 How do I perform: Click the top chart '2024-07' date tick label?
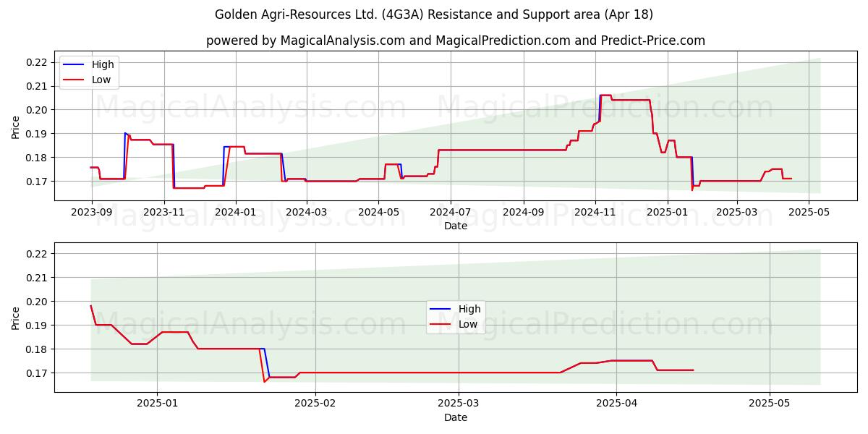pyautogui.click(x=451, y=213)
